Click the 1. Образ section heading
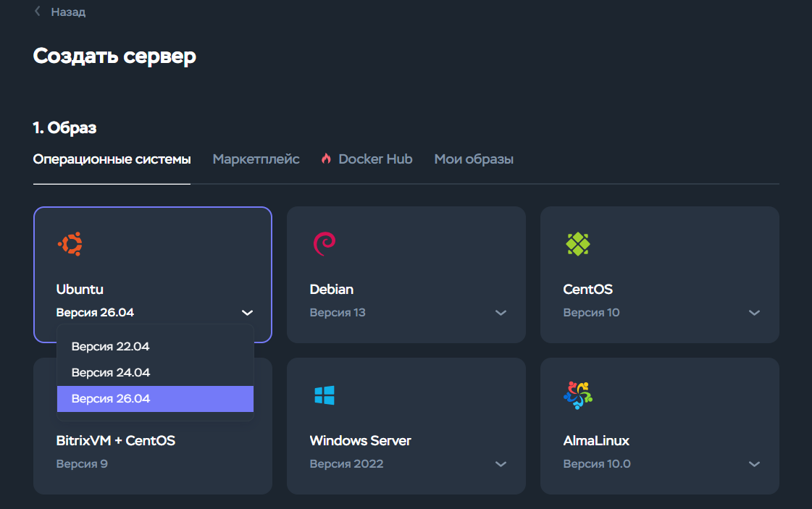The image size is (812, 509). [64, 127]
